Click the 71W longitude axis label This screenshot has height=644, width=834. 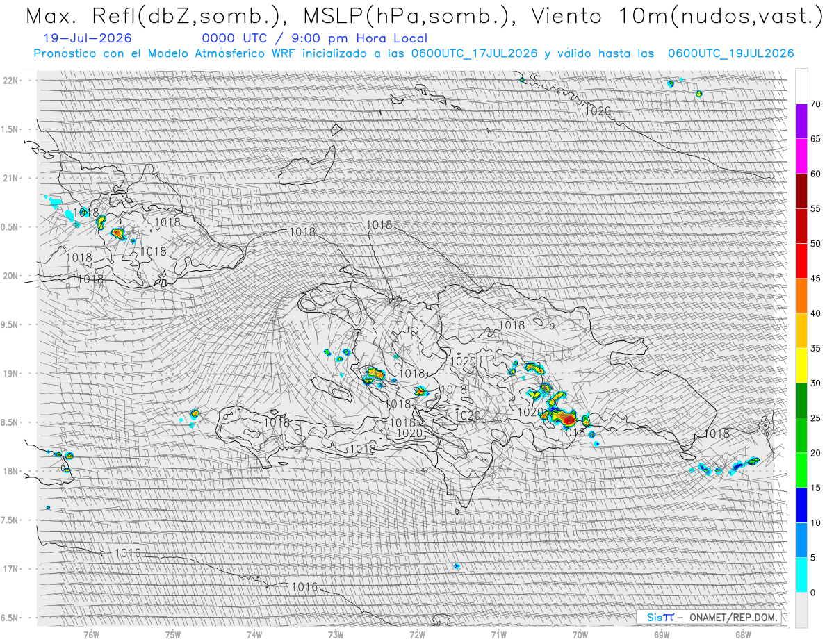pos(498,635)
